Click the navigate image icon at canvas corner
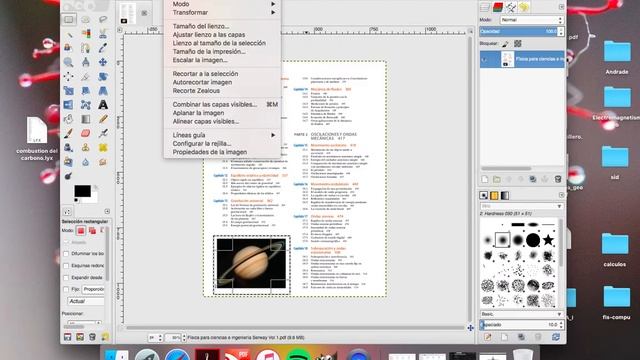Screen dimensions: 640x360 tap(470, 327)
